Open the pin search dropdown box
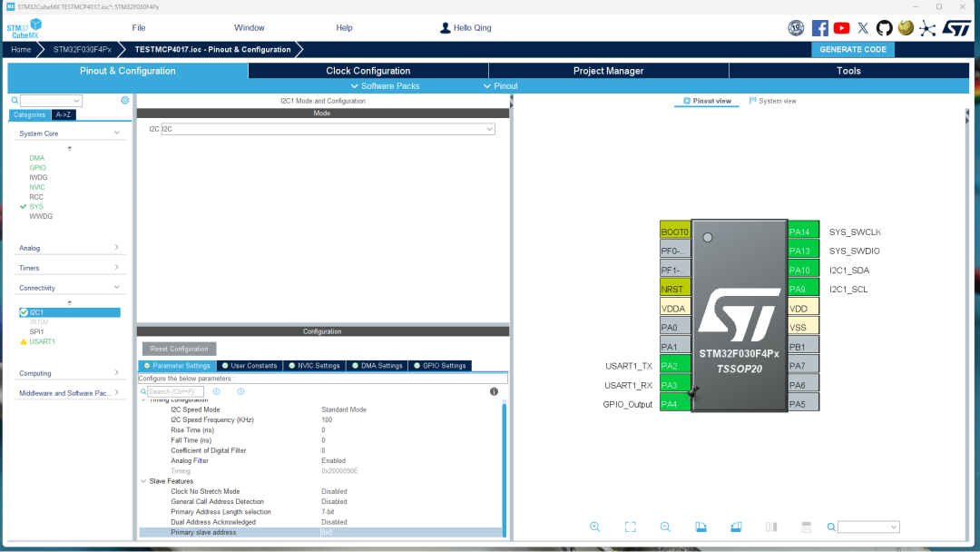 [868, 527]
